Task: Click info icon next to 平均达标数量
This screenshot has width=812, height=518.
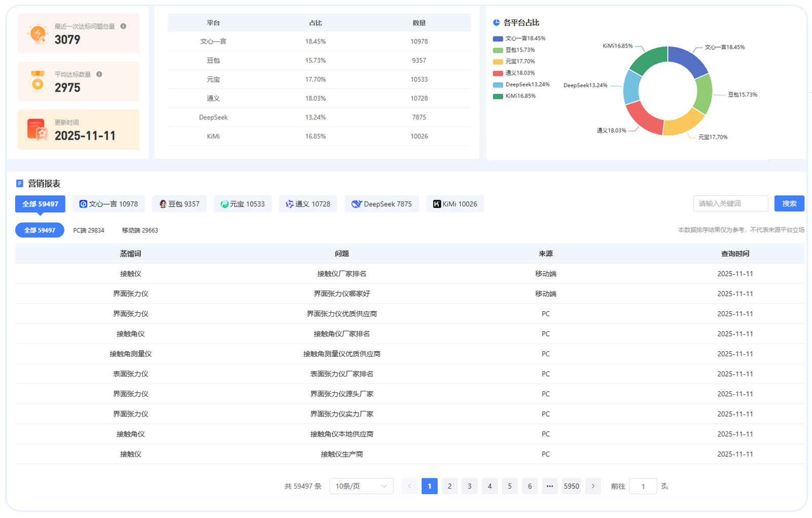Action: coord(99,75)
